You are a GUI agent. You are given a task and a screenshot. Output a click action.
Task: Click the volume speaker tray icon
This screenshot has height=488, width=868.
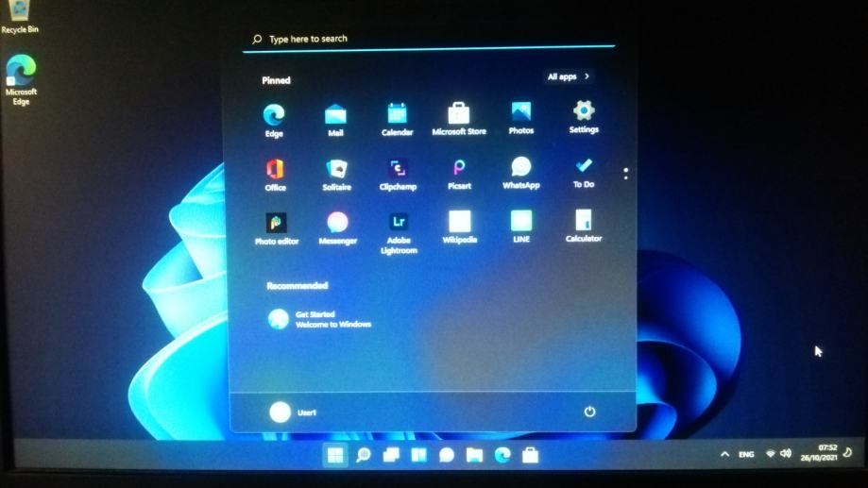[x=786, y=454]
